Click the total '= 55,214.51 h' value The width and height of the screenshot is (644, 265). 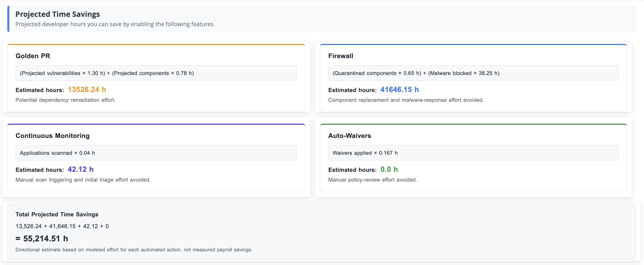coord(42,239)
